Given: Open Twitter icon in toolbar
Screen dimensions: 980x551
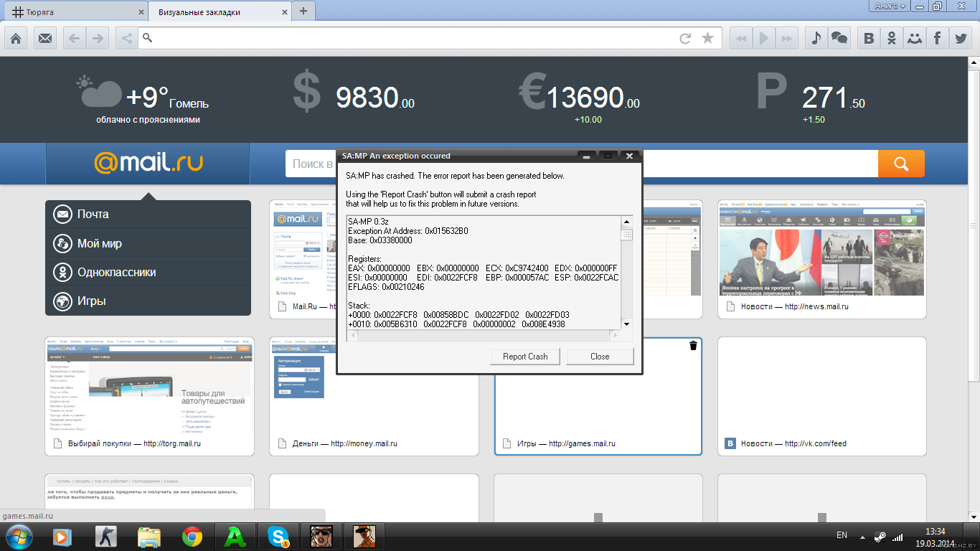Looking at the screenshot, I should (x=960, y=38).
